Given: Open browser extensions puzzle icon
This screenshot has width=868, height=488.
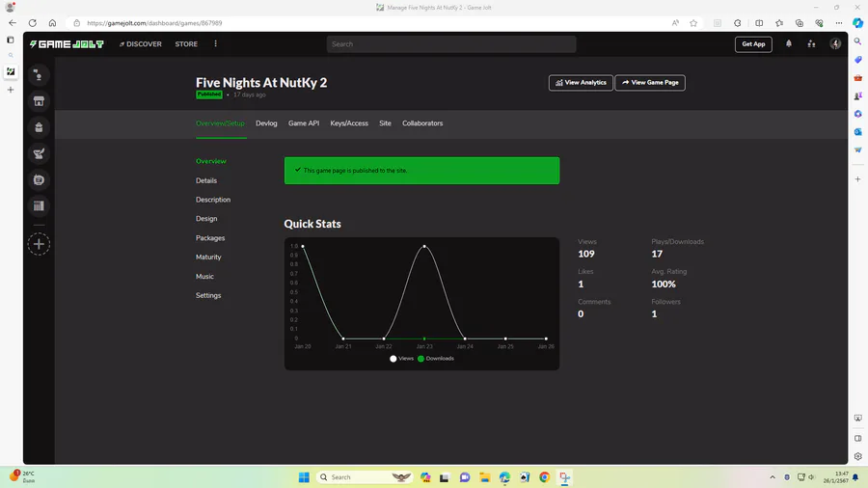Looking at the screenshot, I should [x=738, y=23].
